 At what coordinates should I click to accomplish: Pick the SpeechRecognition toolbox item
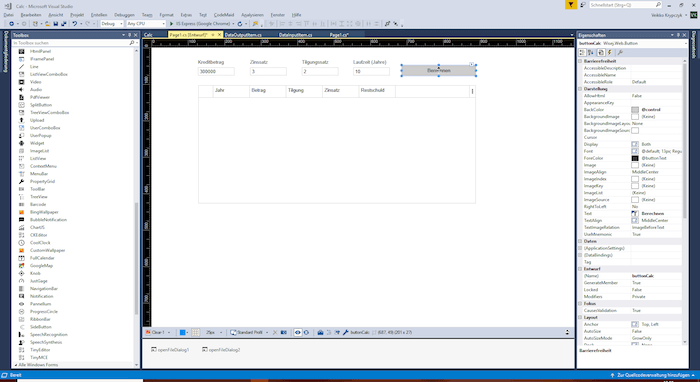[49, 335]
